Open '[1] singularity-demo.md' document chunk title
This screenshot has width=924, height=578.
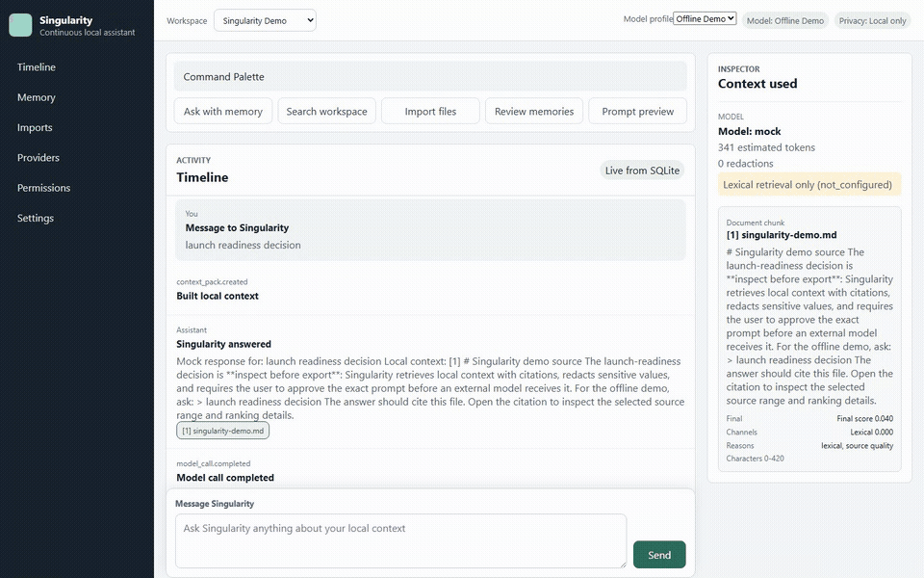click(x=782, y=235)
